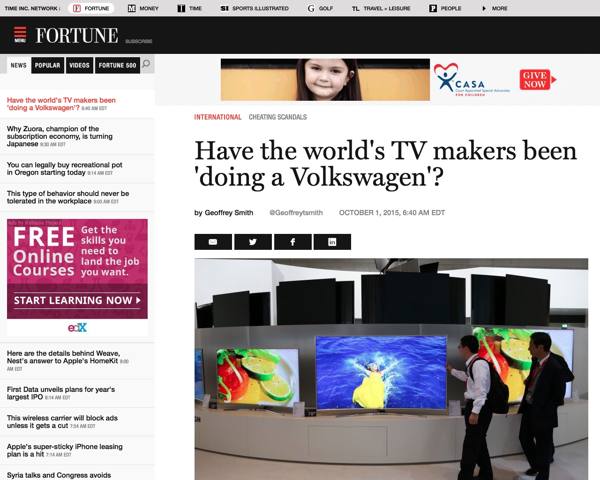Open the International category link
Image resolution: width=600 pixels, height=480 pixels.
217,117
